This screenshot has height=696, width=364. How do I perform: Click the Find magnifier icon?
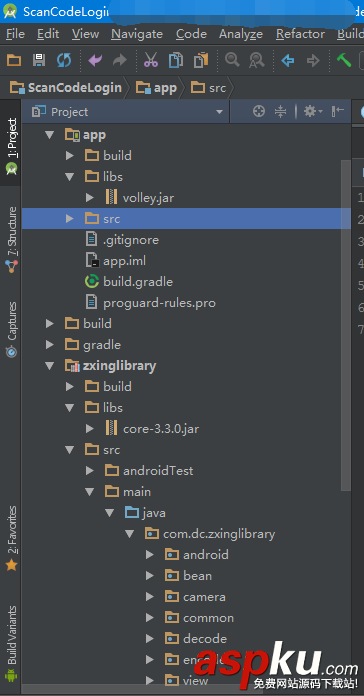232,59
